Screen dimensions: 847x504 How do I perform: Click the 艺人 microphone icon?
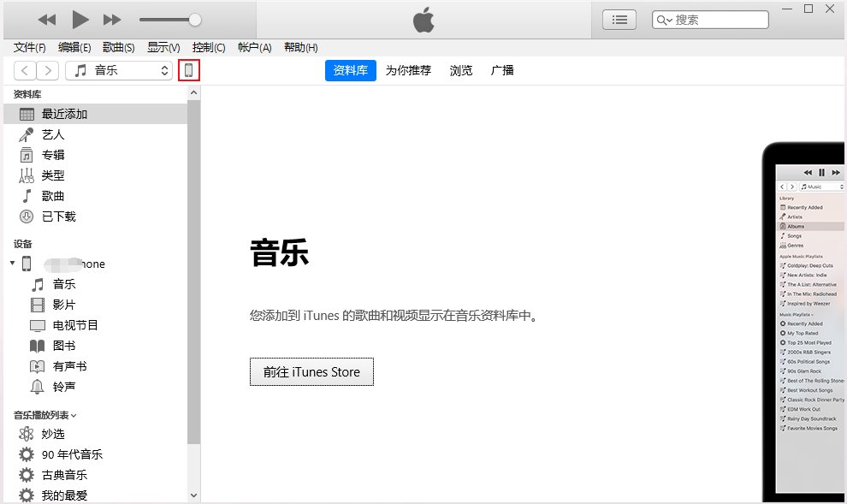click(26, 134)
